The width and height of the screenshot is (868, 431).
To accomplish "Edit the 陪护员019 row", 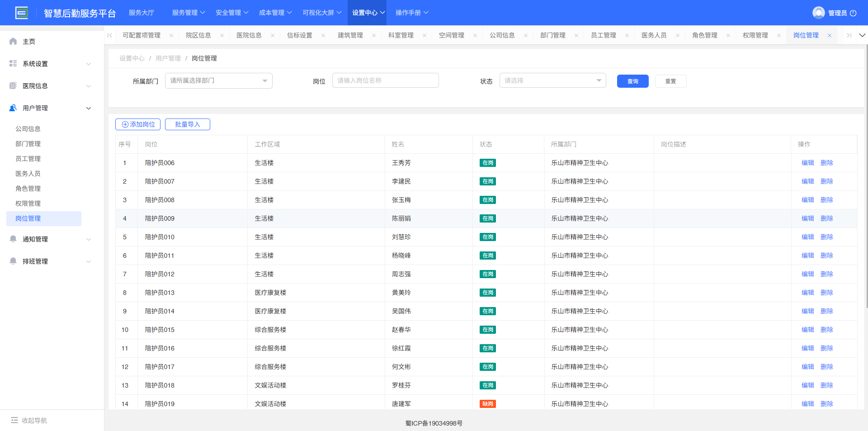I will click(807, 404).
